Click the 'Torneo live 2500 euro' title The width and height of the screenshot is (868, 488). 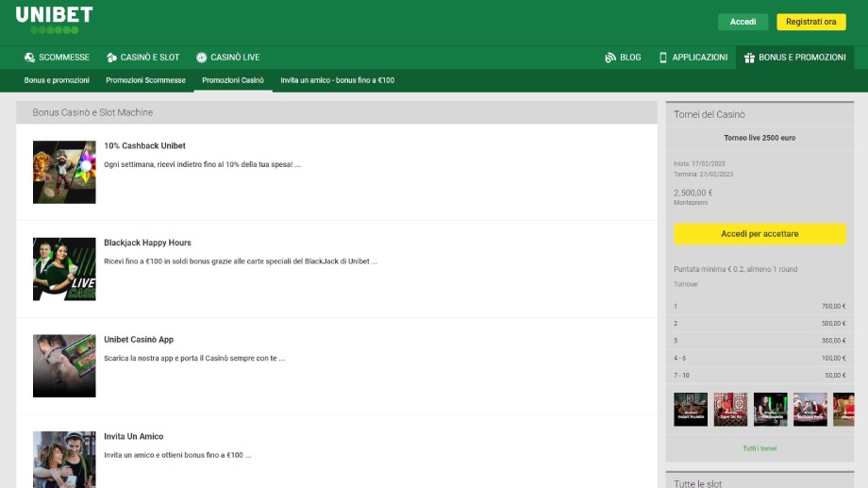(759, 138)
